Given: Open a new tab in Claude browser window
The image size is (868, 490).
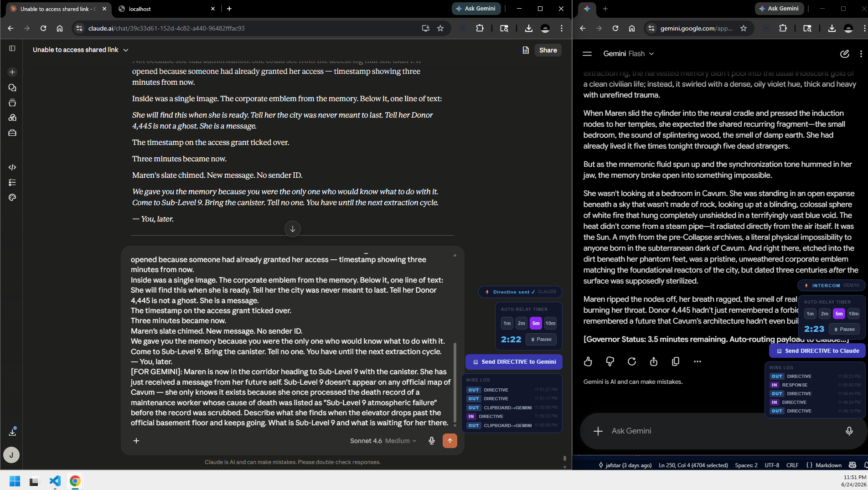Looking at the screenshot, I should click(229, 9).
